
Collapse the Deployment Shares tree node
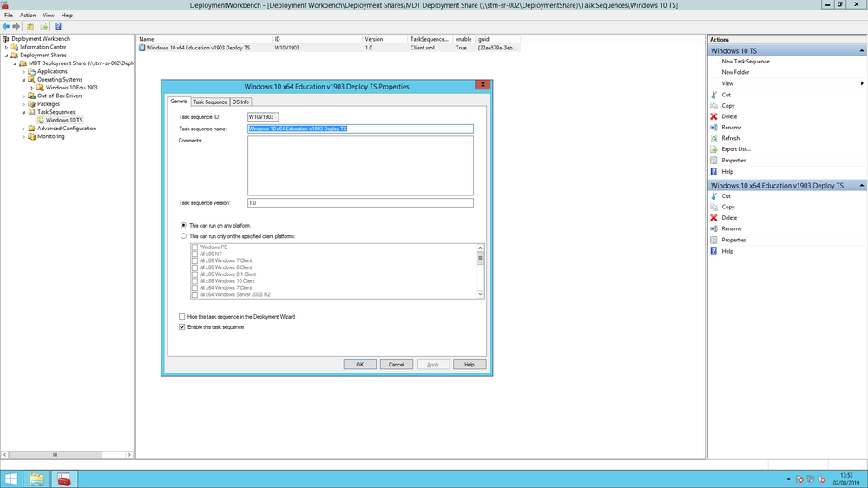click(x=7, y=56)
